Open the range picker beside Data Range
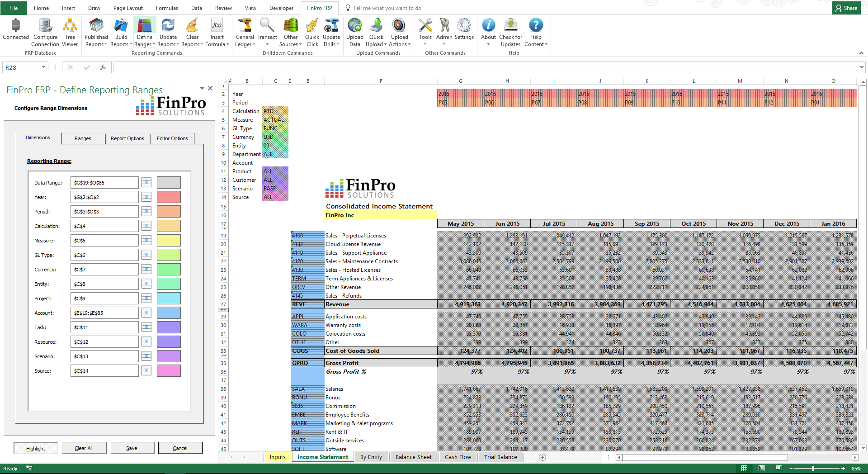 pos(146,182)
